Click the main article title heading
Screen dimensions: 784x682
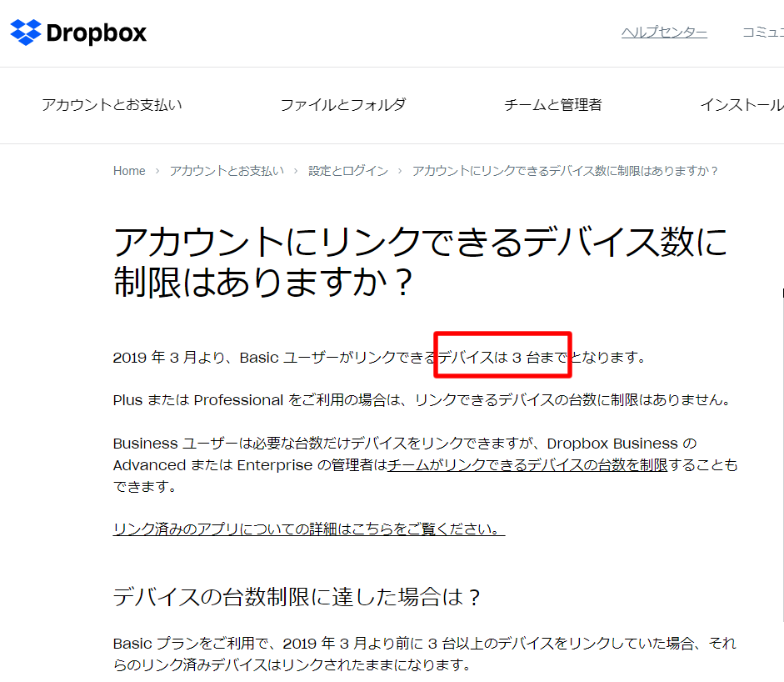[421, 262]
